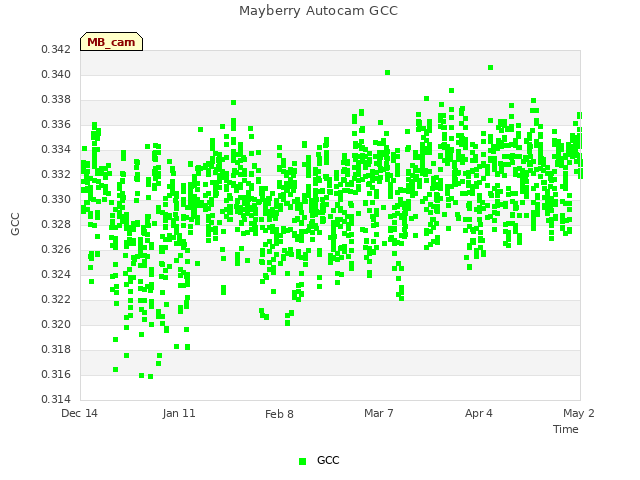640x480 pixels.
Task: Click the GCC legend label text
Action: (x=328, y=460)
